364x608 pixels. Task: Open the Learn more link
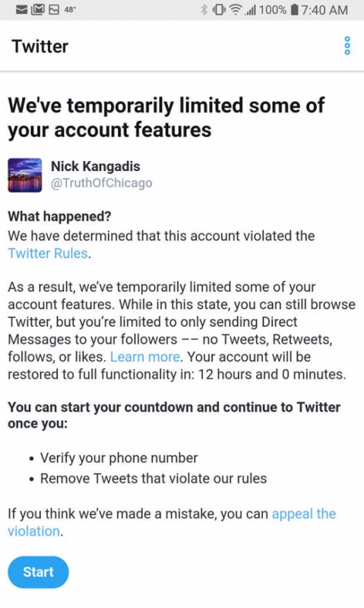pyautogui.click(x=145, y=356)
